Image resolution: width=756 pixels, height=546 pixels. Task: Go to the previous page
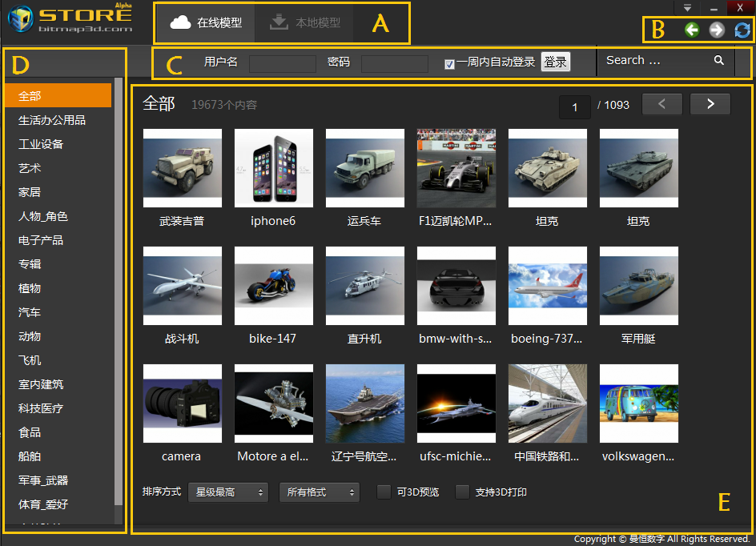(x=662, y=104)
